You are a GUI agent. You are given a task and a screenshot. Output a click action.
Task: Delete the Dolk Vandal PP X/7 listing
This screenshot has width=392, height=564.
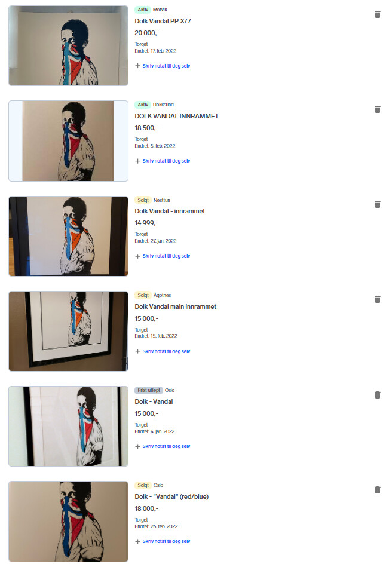377,14
